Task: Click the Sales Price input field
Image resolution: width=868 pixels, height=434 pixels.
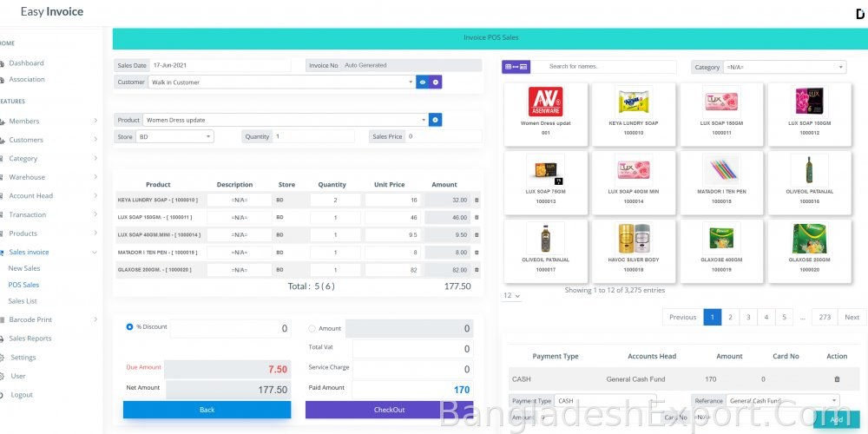Action: pyautogui.click(x=444, y=136)
